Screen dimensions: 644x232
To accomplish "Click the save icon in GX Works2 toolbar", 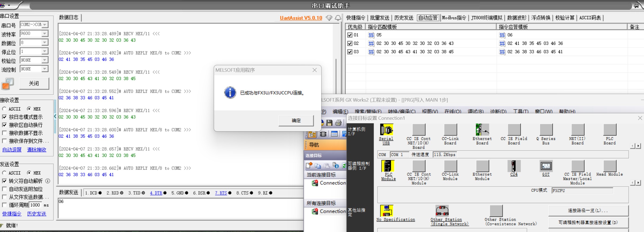I will 329,123.
